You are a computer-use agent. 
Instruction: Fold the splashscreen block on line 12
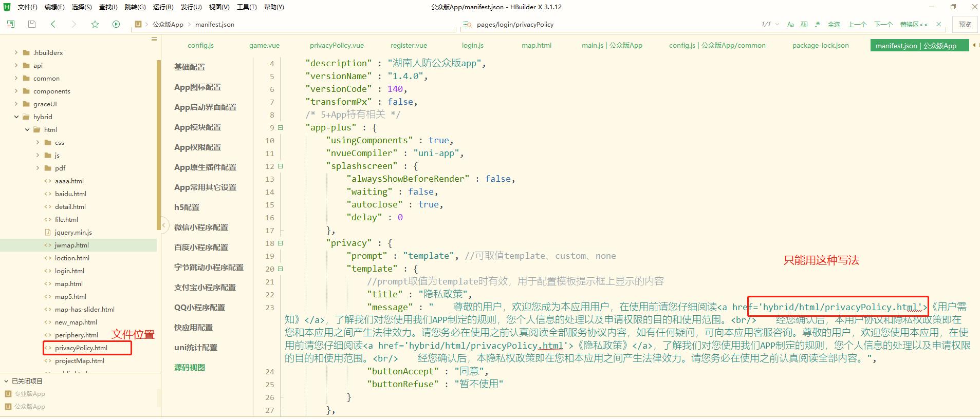(x=280, y=166)
